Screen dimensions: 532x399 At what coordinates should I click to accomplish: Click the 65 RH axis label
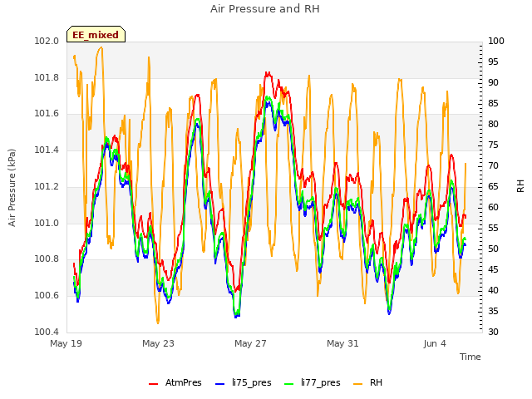point(493,186)
